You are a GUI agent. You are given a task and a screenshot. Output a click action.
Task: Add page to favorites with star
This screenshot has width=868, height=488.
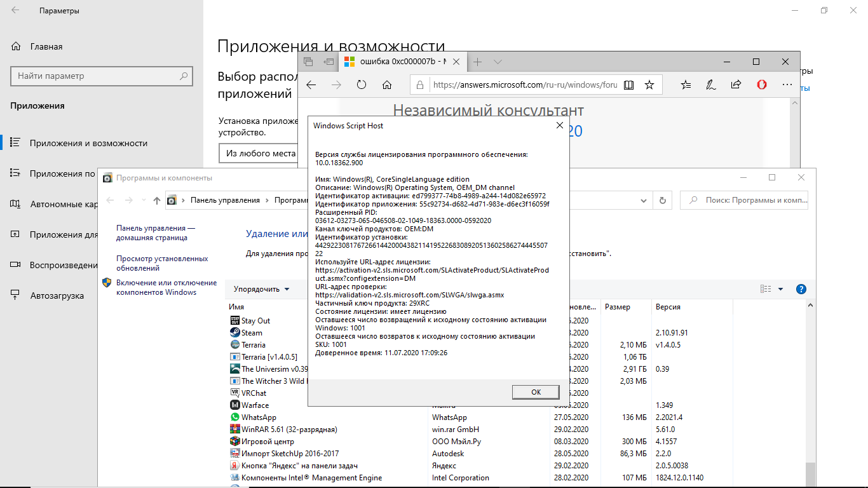coord(649,85)
